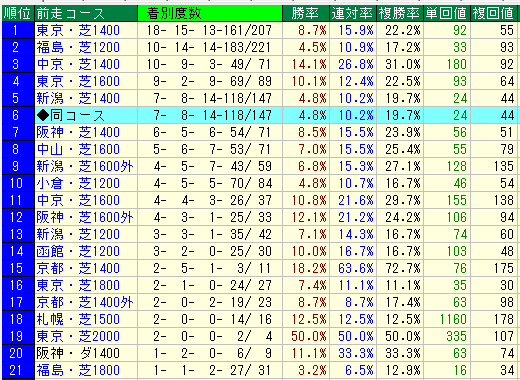The height and width of the screenshot is (380, 520).
Task: Open the 函館・芝1200 course link
Action: 78,251
